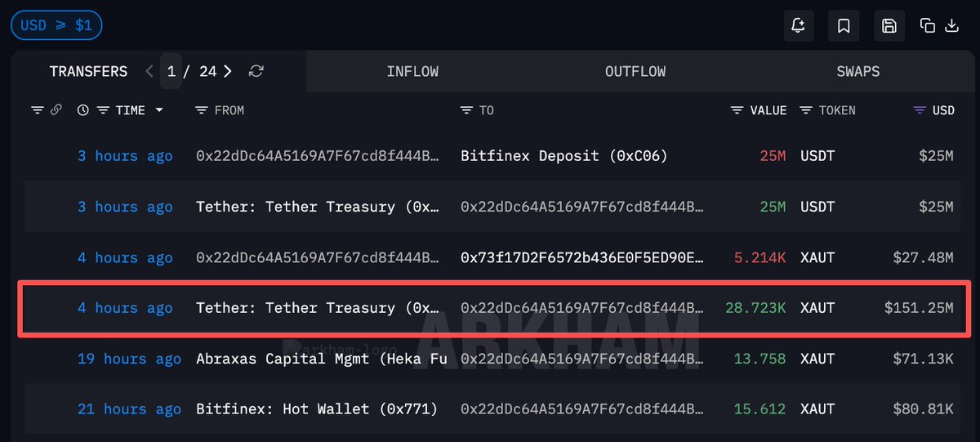Click the download icon
This screenshot has height=442, width=980.
(x=951, y=25)
